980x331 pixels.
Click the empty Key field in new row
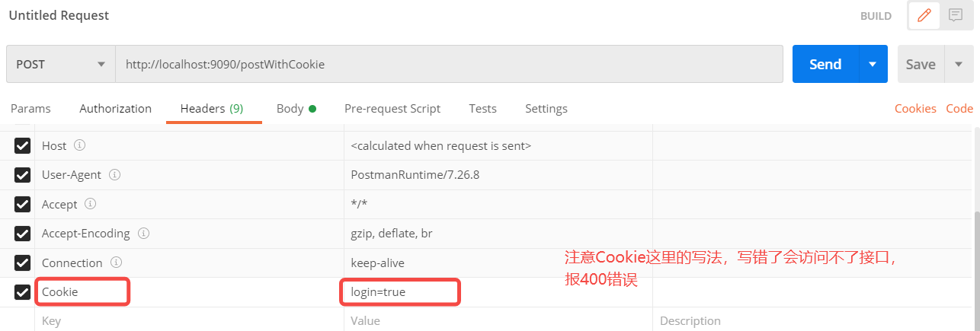coord(189,321)
